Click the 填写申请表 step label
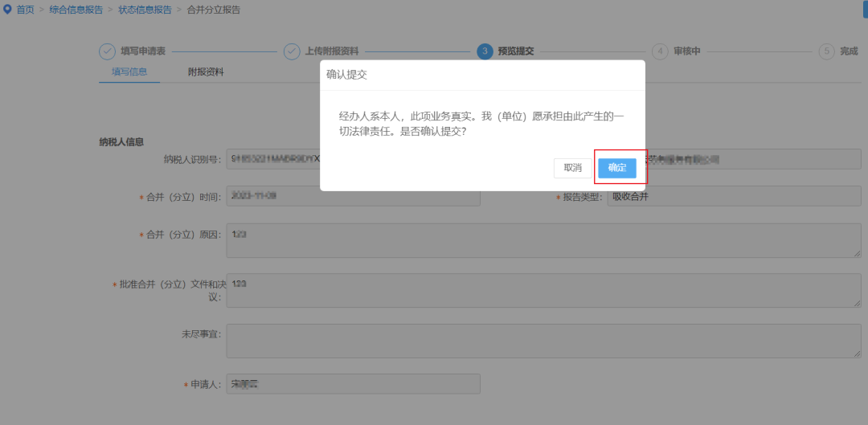 pos(143,51)
